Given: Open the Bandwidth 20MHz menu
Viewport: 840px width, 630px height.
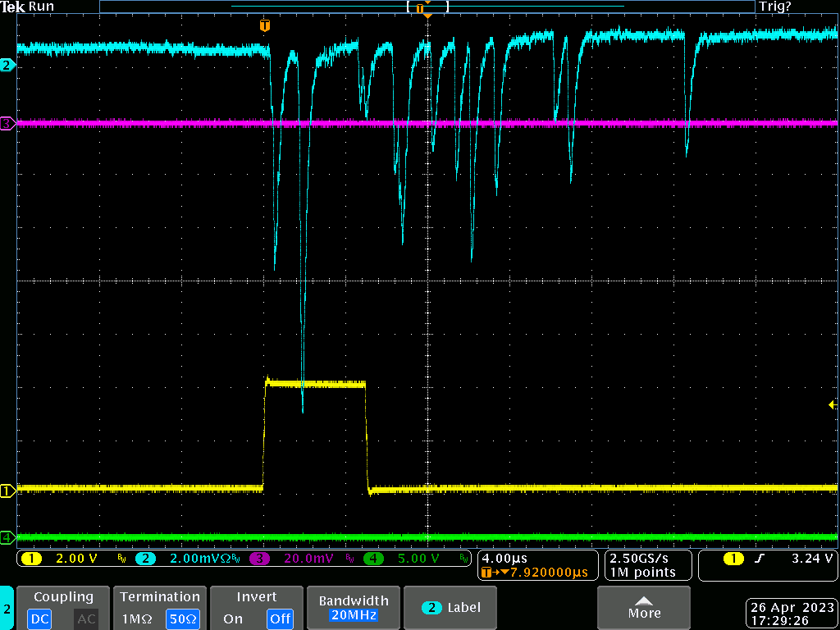Looking at the screenshot, I should [x=352, y=608].
